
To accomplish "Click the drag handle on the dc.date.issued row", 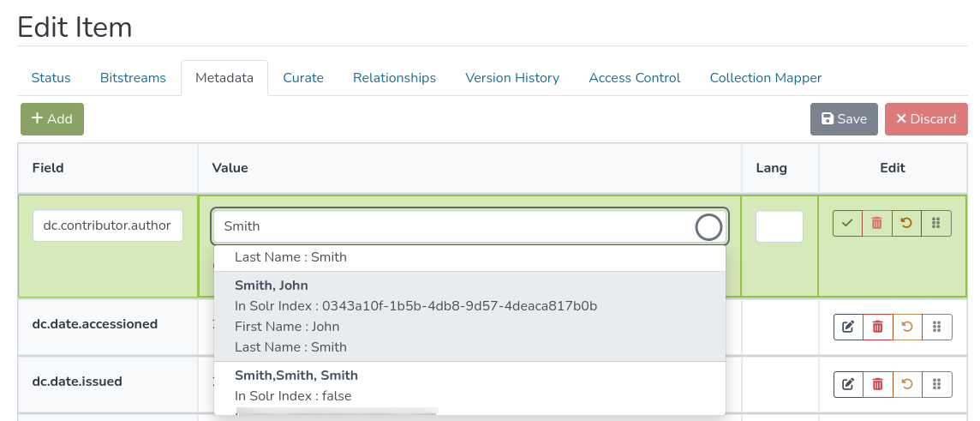I will click(936, 383).
